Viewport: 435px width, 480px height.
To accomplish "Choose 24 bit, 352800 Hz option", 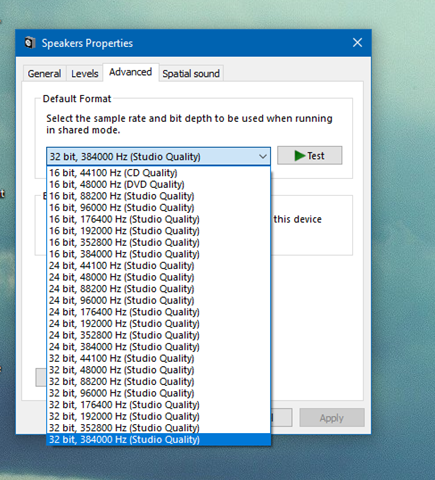I will 159,335.
